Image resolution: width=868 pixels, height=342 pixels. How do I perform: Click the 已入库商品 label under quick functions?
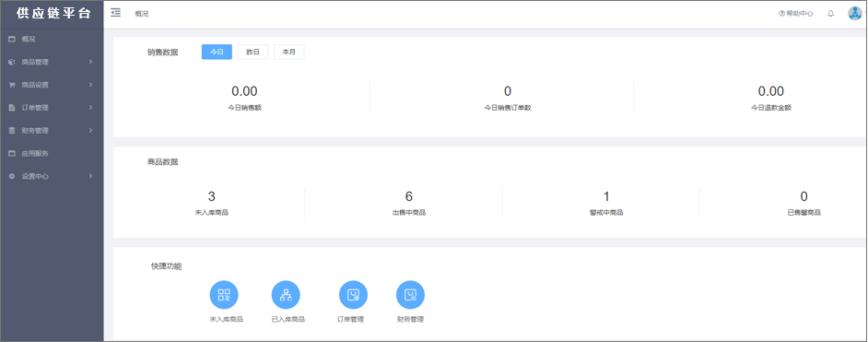(x=288, y=319)
